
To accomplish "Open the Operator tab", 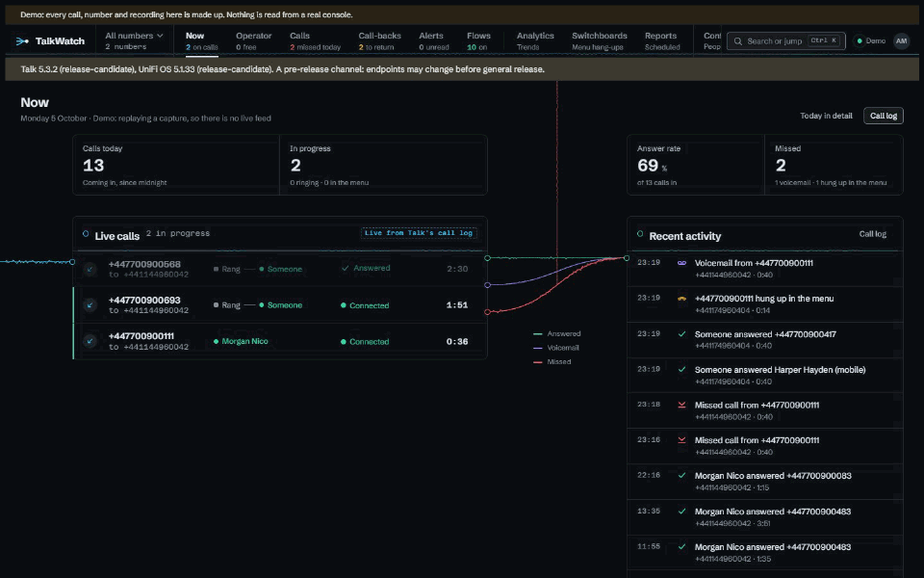I will pyautogui.click(x=253, y=40).
